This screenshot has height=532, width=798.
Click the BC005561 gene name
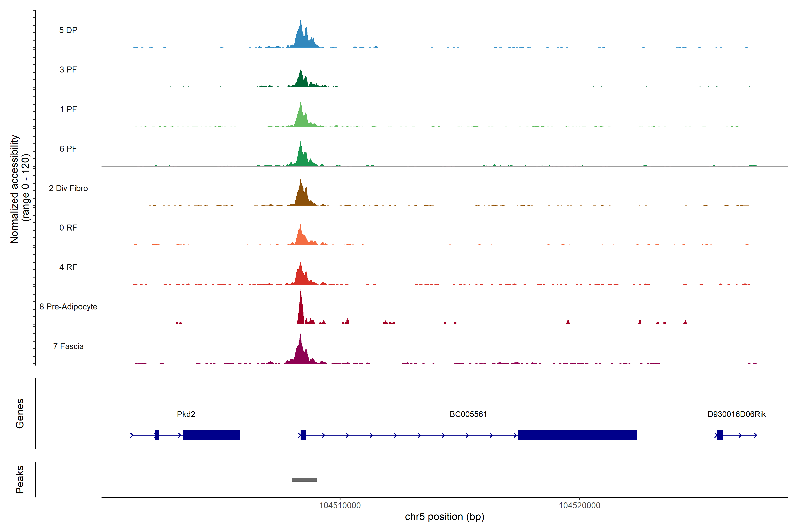coord(468,414)
